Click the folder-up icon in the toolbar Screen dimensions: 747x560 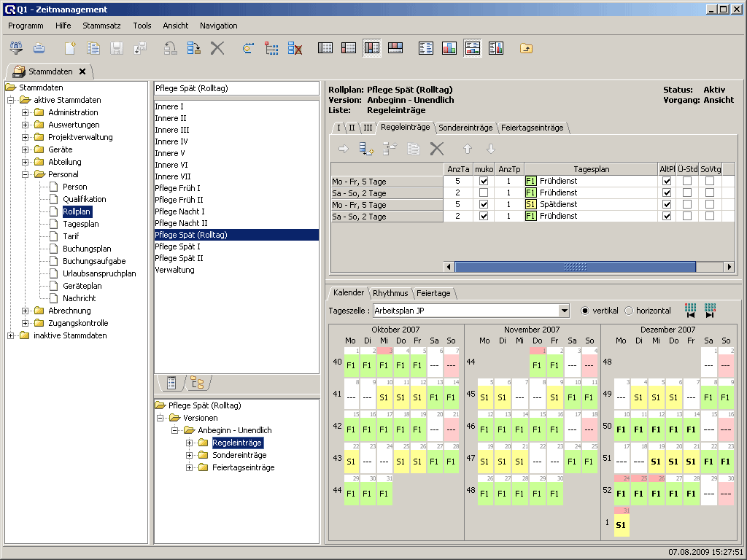tap(526, 48)
